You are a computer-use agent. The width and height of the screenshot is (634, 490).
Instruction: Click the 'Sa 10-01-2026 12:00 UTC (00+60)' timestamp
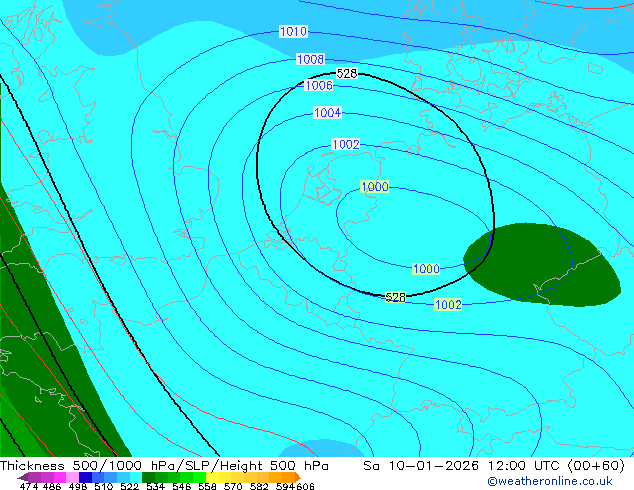[494, 465]
